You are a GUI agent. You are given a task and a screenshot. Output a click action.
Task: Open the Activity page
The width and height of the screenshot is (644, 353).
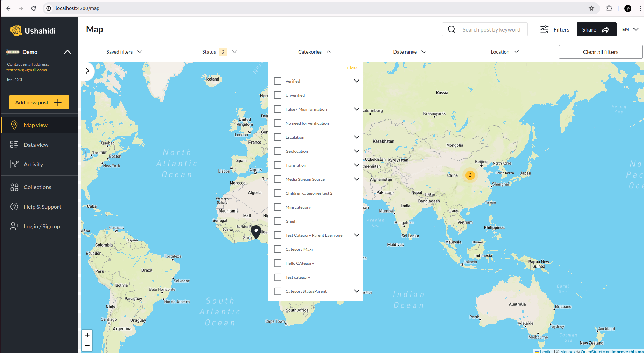[x=39, y=164]
